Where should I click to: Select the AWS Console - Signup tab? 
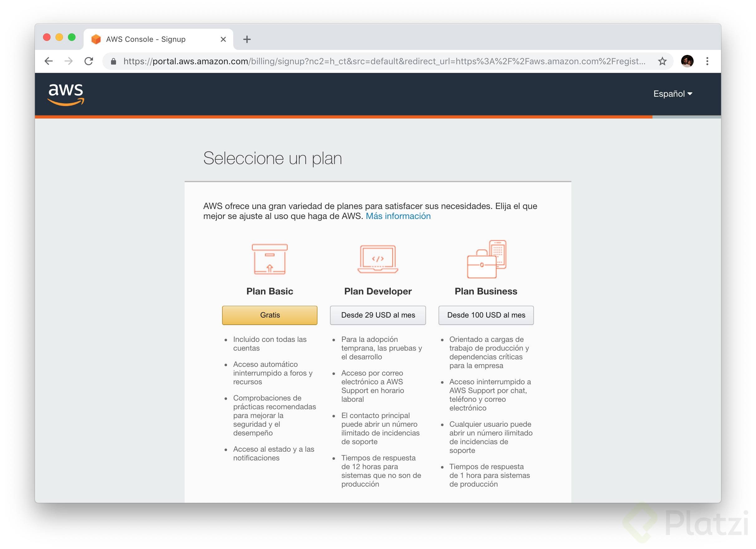pos(158,39)
